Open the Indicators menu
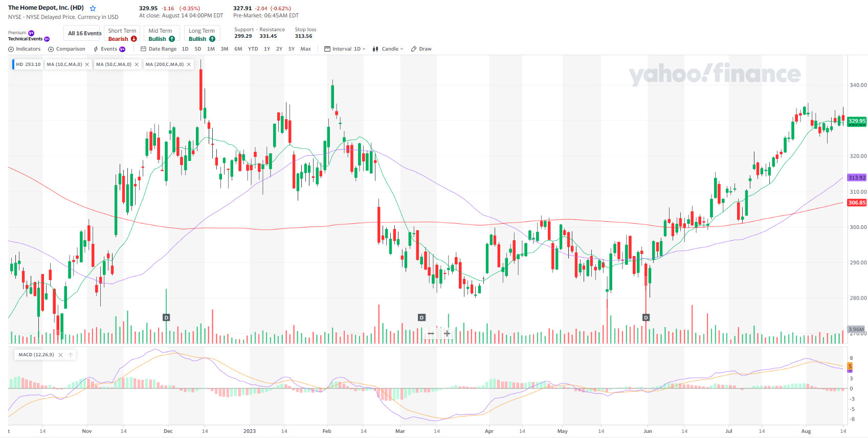Image resolution: width=868 pixels, height=438 pixels. click(25, 49)
